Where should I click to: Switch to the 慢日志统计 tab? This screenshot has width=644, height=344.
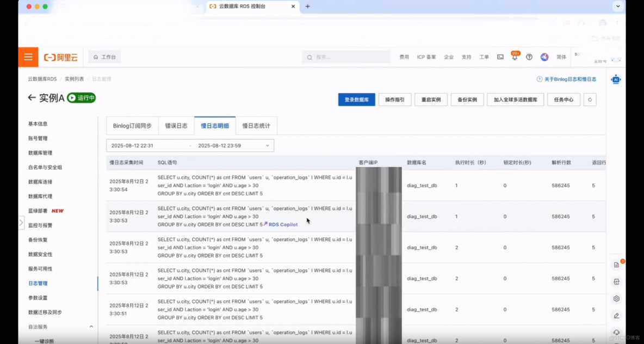click(x=256, y=125)
